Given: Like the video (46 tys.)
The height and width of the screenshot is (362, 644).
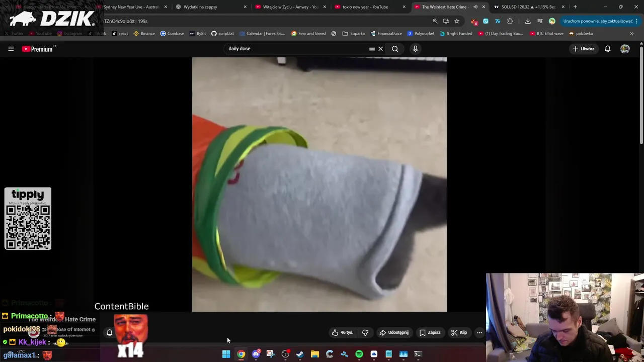Looking at the screenshot, I should tap(343, 332).
